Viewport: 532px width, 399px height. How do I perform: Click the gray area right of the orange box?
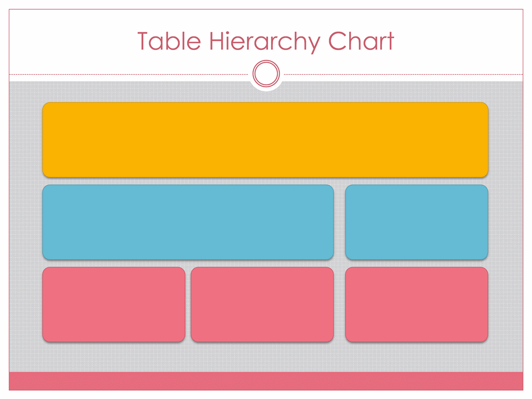pyautogui.click(x=506, y=140)
